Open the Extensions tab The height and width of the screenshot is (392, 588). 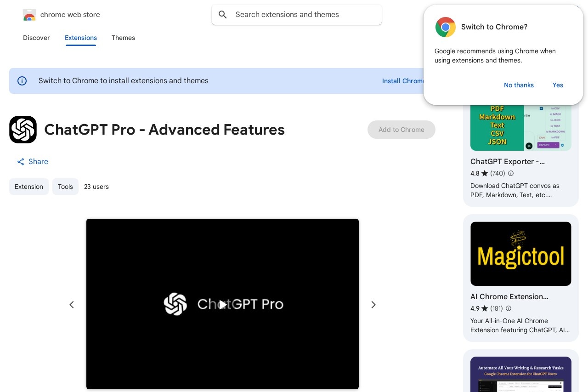click(81, 38)
